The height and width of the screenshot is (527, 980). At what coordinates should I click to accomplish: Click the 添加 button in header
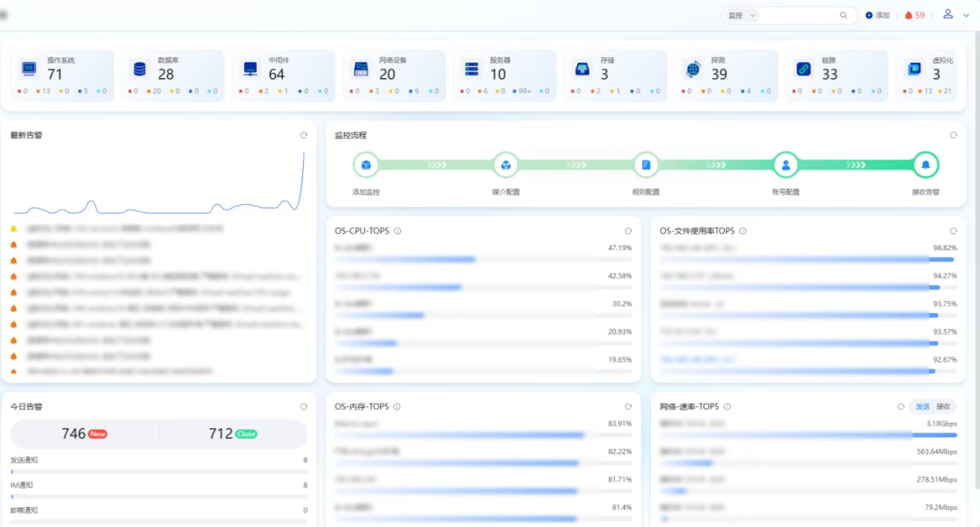(x=877, y=15)
